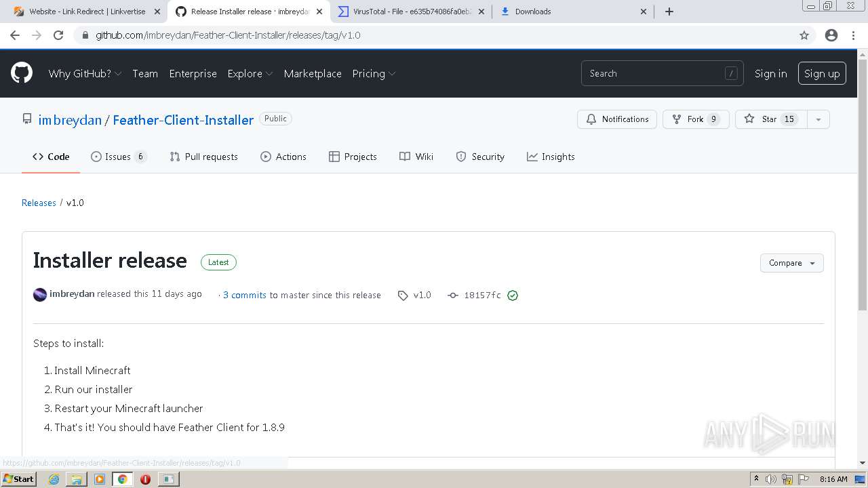
Task: Open the Windows Start menu
Action: (19, 479)
